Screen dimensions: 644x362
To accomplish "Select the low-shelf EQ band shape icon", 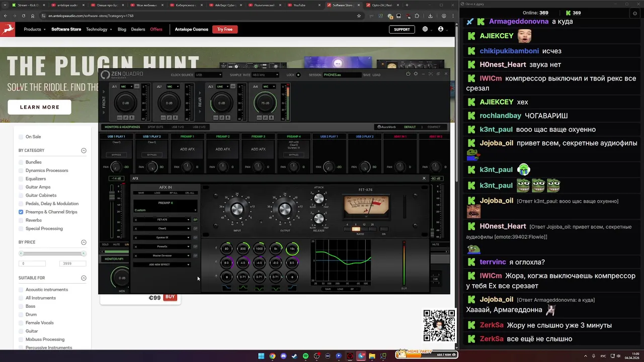I will (x=226, y=289).
